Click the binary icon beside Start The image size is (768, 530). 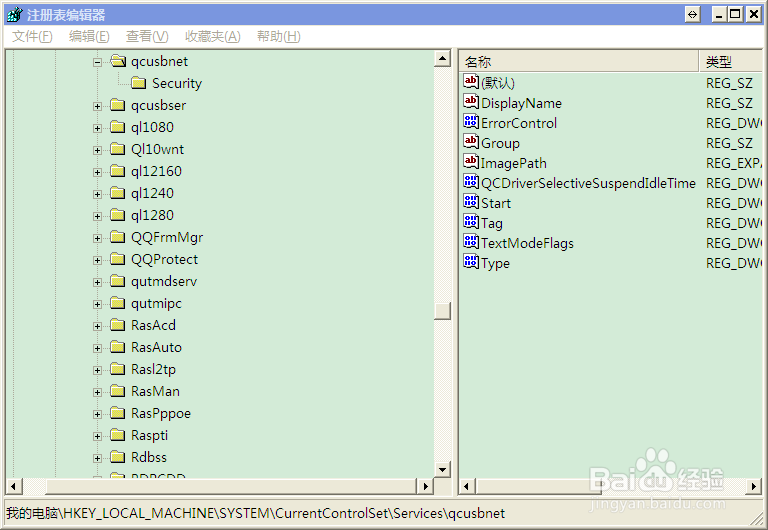[x=471, y=202]
